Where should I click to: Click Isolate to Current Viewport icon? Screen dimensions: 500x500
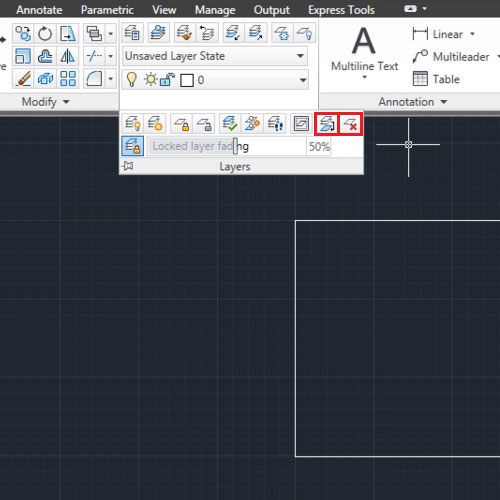(301, 124)
